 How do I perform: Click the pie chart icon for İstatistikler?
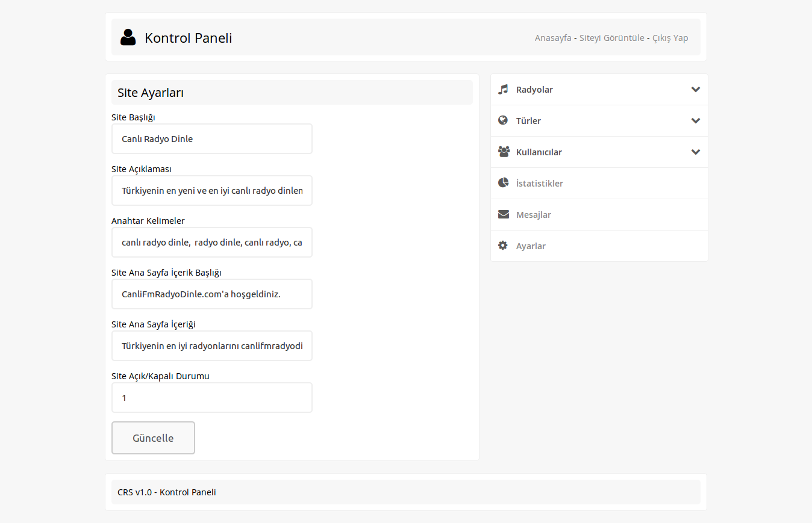[503, 183]
